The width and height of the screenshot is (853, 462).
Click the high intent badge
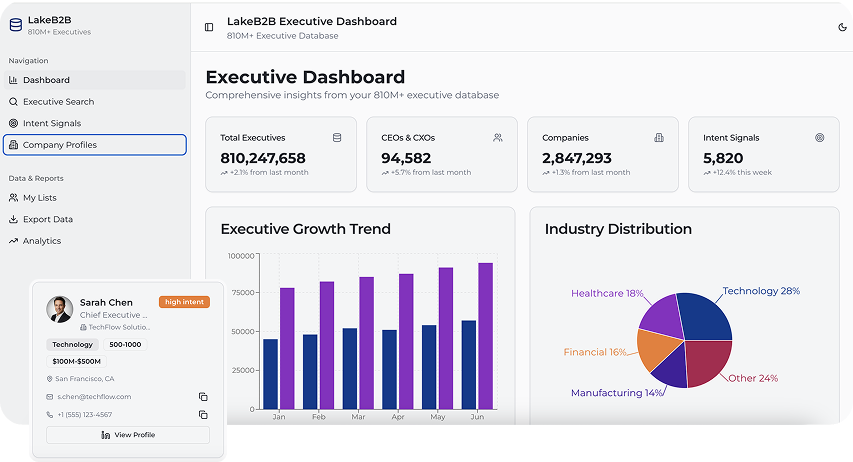coord(184,302)
